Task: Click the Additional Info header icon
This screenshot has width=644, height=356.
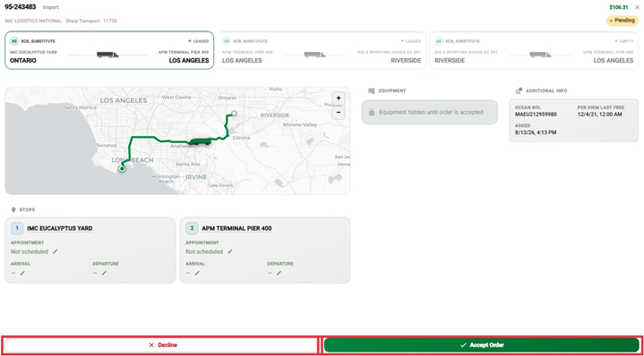Action: coord(519,90)
